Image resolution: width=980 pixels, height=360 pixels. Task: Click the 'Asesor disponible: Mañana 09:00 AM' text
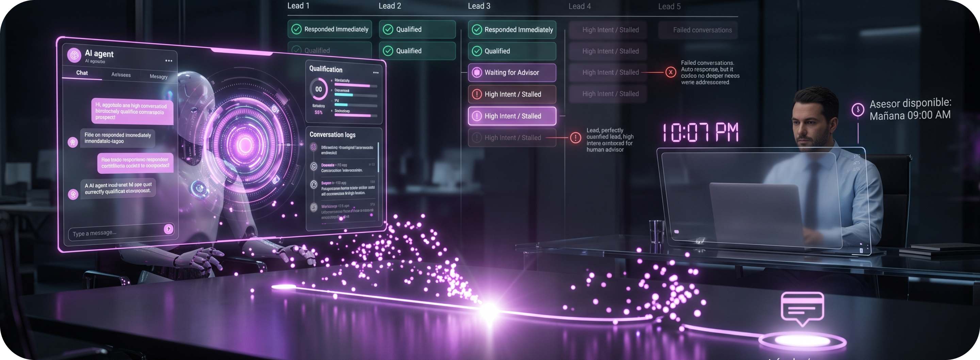(x=910, y=109)
